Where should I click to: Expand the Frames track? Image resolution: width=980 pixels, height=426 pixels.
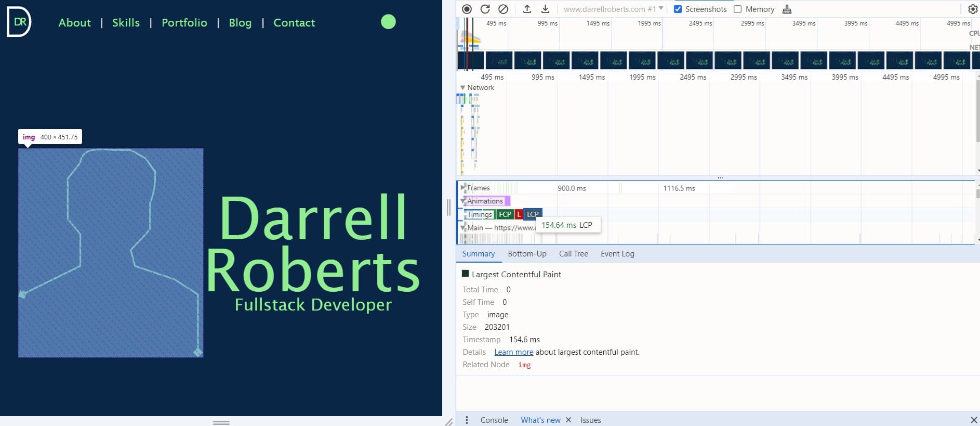point(463,188)
